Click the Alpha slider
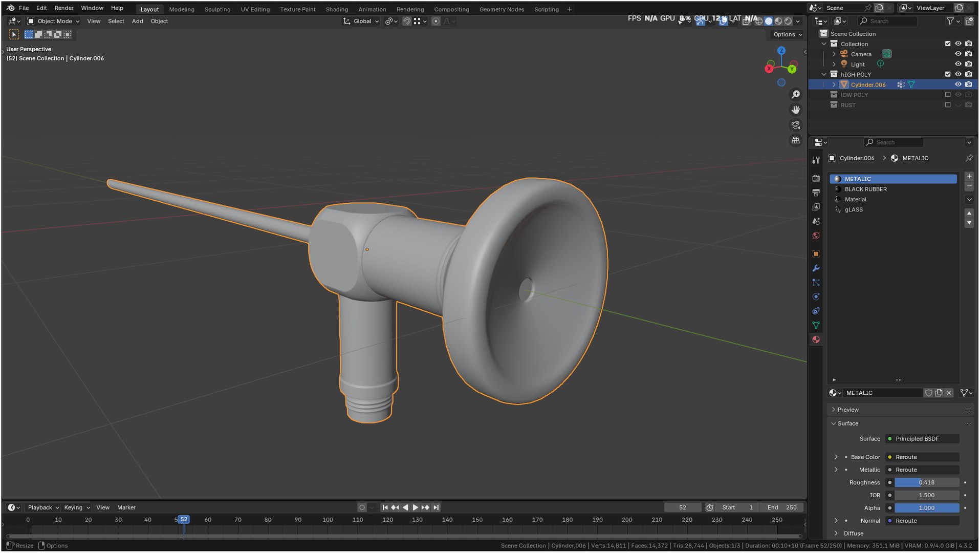 [927, 508]
